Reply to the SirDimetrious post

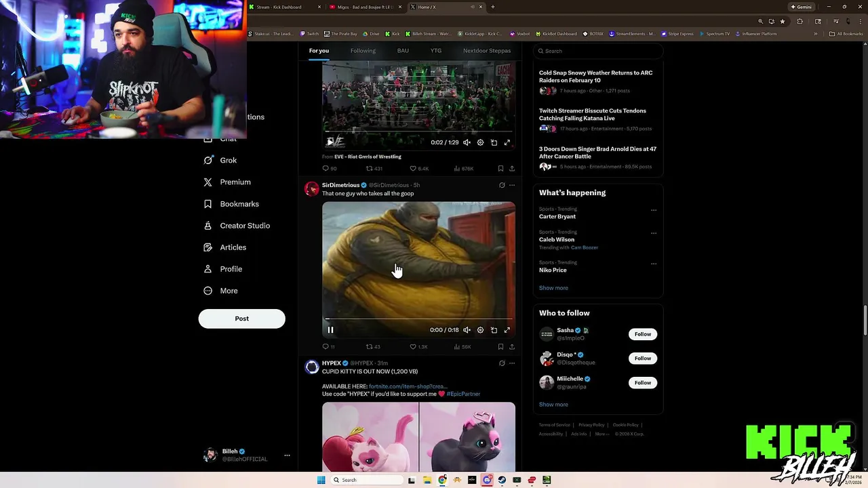coord(328,347)
